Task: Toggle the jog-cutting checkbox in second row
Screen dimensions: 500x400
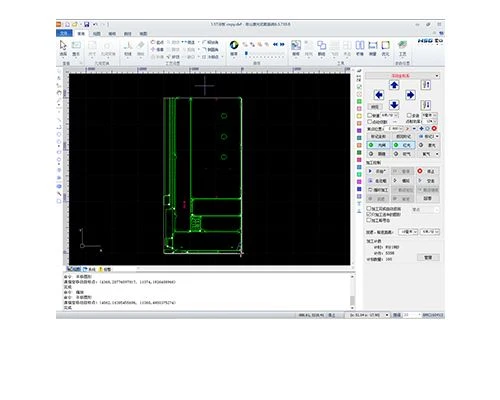Action: (370, 122)
